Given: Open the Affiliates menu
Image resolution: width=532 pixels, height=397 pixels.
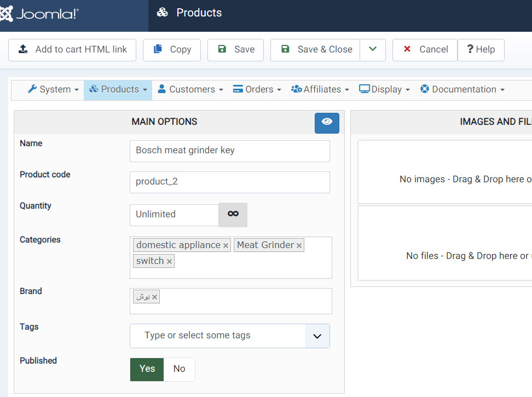Looking at the screenshot, I should pos(320,90).
